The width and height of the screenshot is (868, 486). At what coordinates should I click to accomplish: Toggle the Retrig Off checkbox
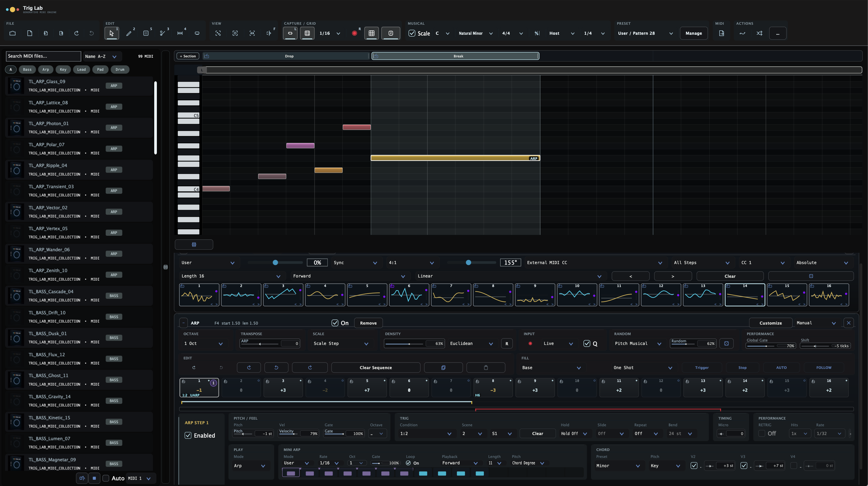coord(761,433)
